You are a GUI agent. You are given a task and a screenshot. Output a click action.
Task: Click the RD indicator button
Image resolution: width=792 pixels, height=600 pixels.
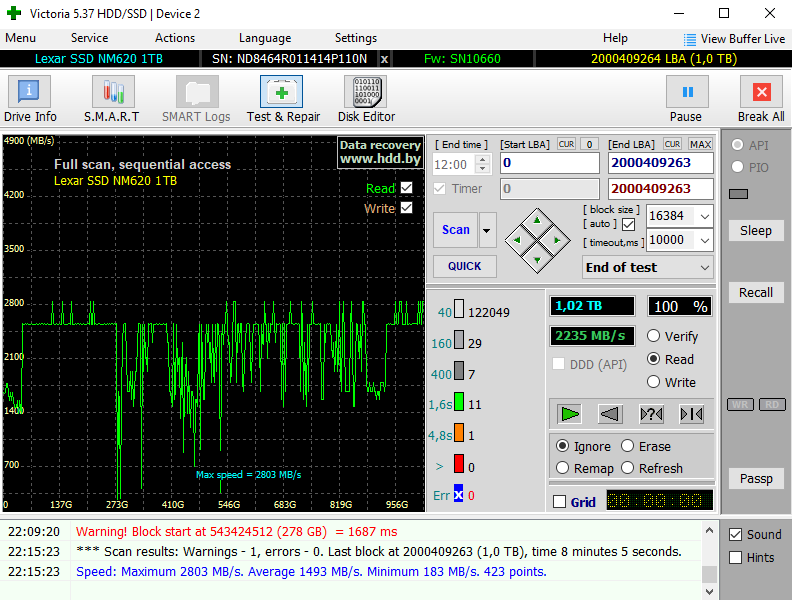point(772,405)
